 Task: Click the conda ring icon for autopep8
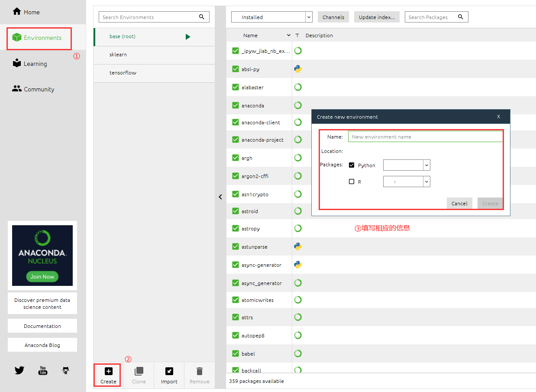pos(298,335)
